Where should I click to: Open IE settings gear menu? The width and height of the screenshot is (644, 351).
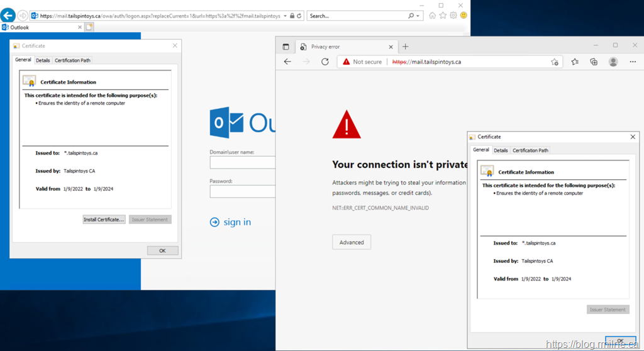click(453, 15)
